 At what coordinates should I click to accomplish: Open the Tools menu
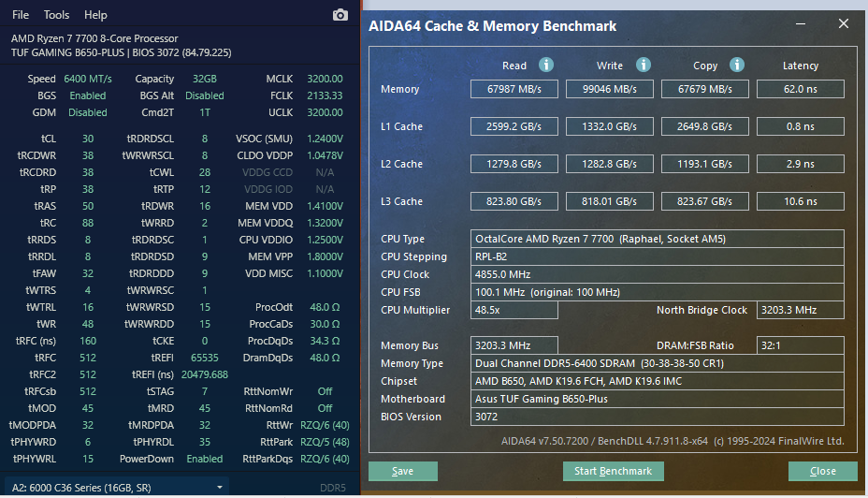tap(56, 15)
